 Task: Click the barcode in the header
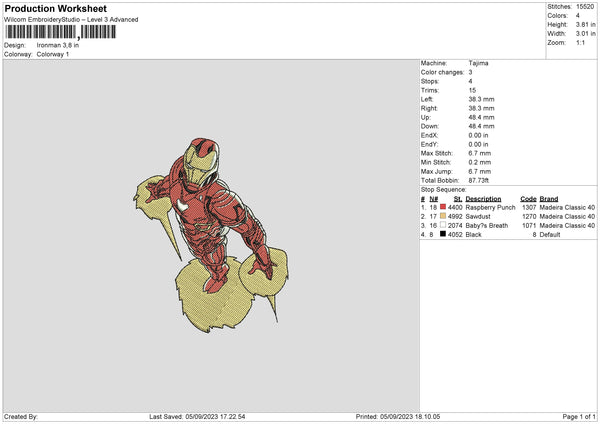60,32
